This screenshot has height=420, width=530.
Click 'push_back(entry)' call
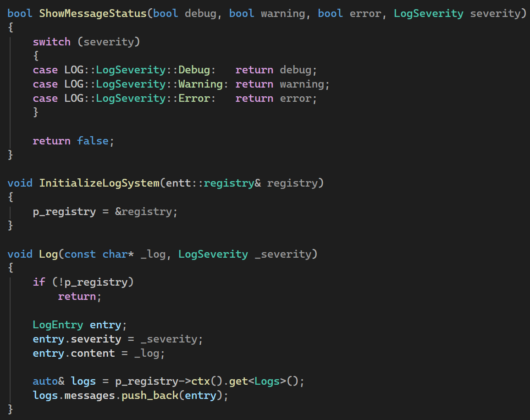172,396
